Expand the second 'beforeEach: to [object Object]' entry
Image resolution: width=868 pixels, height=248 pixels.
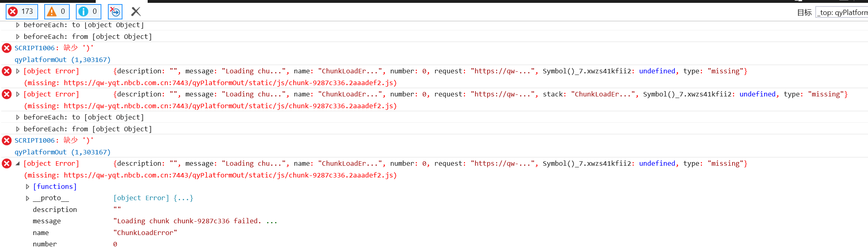tap(18, 117)
